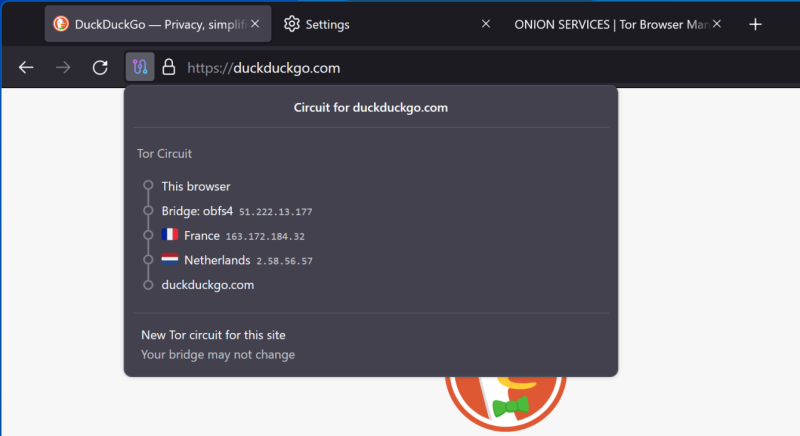This screenshot has height=436, width=800.
Task: Open a new tab with plus button
Action: pyautogui.click(x=755, y=24)
